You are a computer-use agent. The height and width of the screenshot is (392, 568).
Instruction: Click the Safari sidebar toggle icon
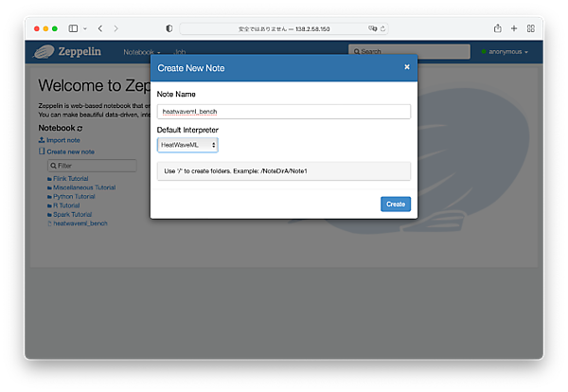point(73,28)
